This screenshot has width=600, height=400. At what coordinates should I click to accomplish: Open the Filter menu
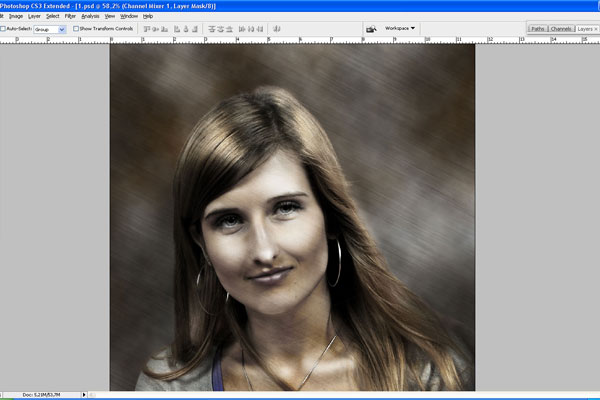tap(70, 16)
